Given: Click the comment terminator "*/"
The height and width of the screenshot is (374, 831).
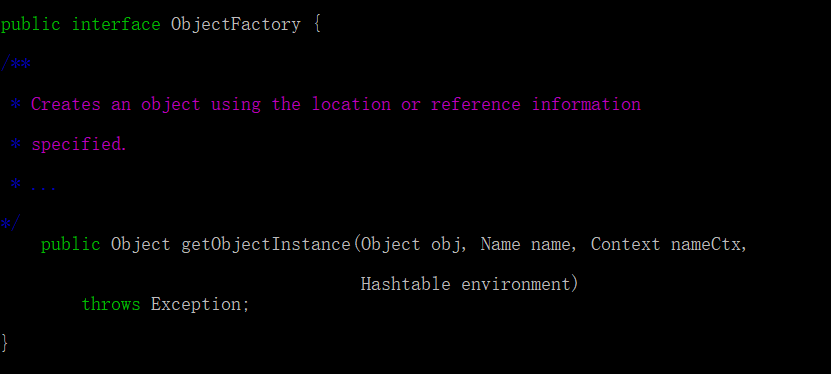Looking at the screenshot, I should pos(10,222).
